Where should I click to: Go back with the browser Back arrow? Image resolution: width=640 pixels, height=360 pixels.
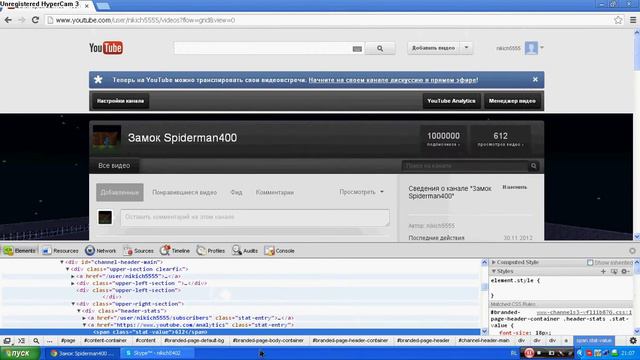(8, 20)
